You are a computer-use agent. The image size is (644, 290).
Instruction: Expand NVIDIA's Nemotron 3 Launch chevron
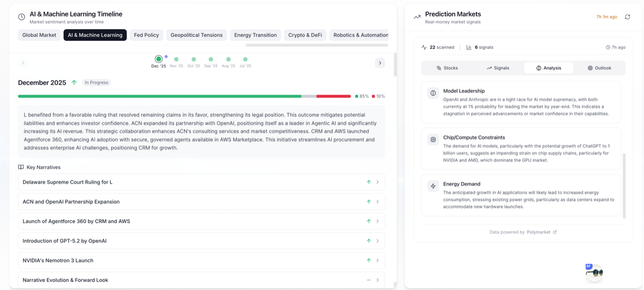[378, 261]
